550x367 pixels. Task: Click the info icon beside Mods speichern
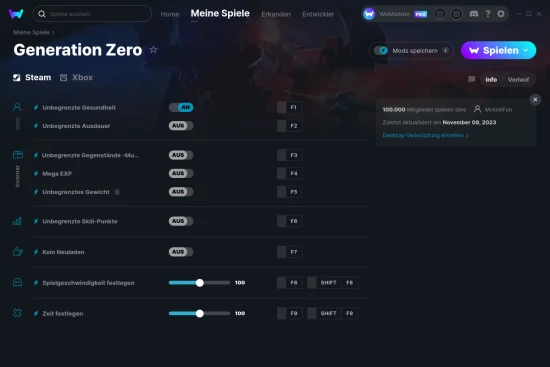point(445,50)
